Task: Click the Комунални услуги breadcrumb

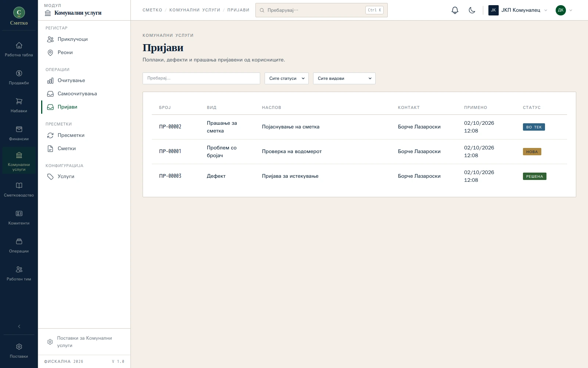Action: click(195, 10)
